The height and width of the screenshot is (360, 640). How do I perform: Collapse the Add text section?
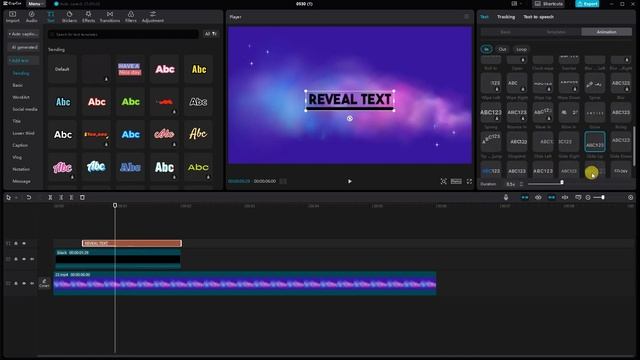pyautogui.click(x=23, y=60)
